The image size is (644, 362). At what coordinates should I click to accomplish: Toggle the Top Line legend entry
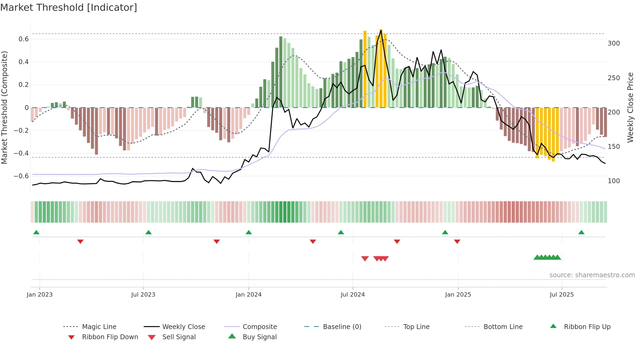407,327
